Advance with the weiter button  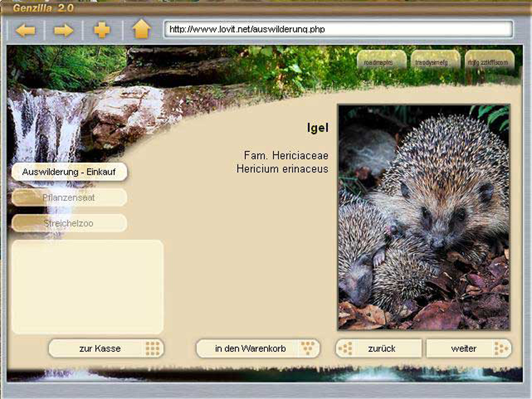click(463, 349)
